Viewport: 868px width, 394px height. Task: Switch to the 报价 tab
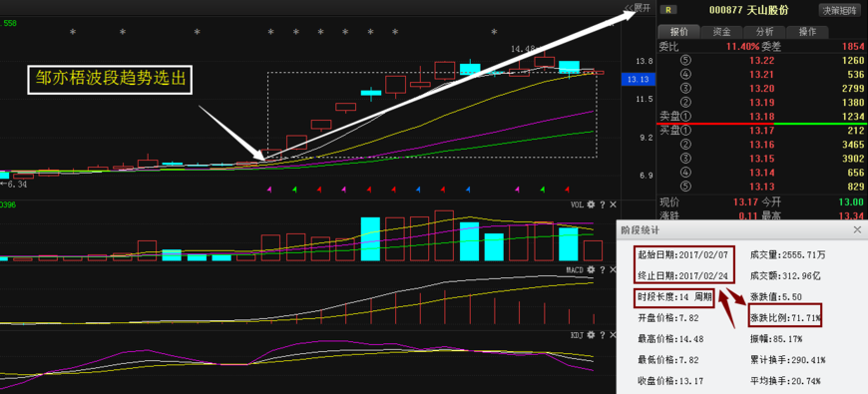click(678, 32)
